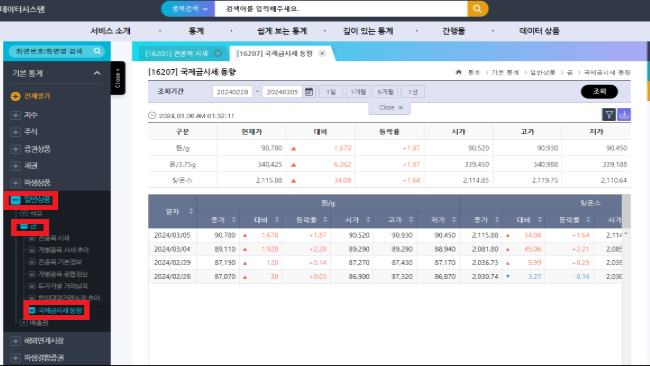Expand the 파생결합증권 tree node

(15, 357)
